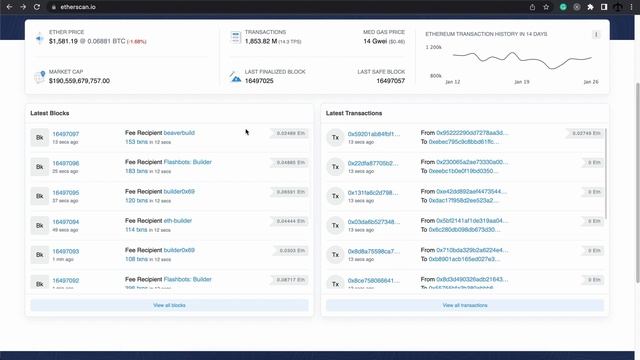Click the share icon in address bar

point(532,7)
